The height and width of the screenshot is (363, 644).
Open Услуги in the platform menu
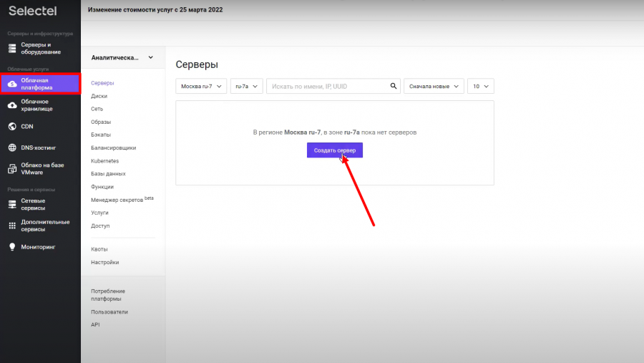[x=99, y=213]
